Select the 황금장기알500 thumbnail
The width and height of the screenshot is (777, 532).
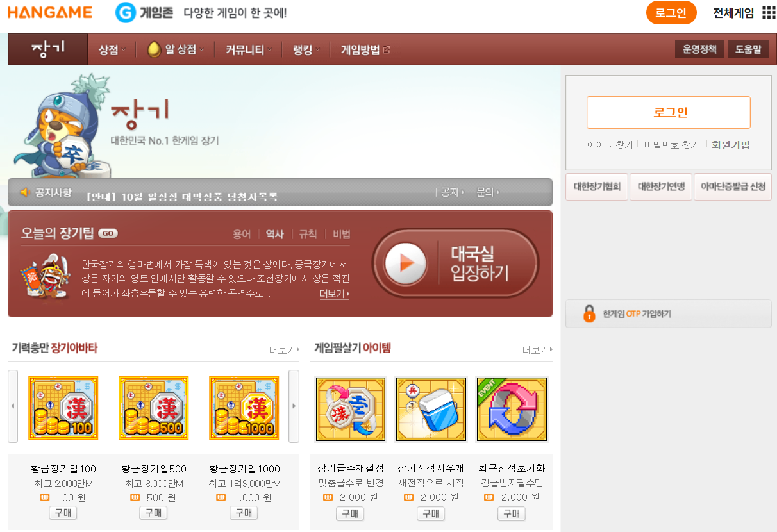pyautogui.click(x=153, y=408)
